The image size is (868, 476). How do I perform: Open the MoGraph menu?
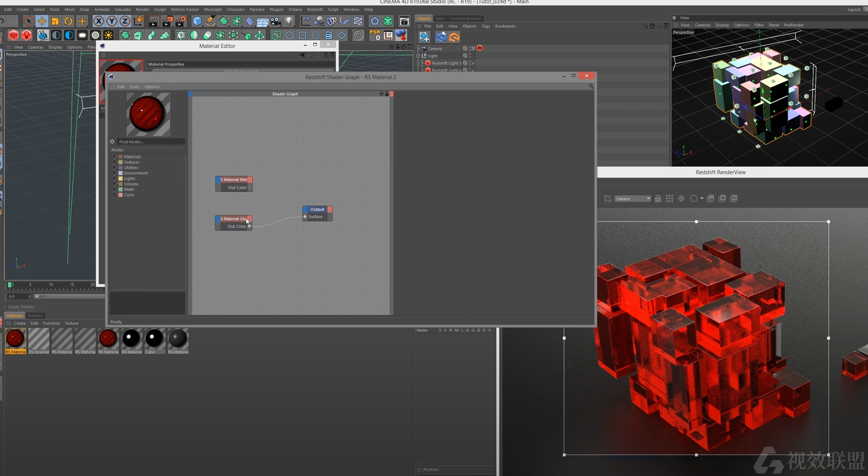[x=213, y=9]
